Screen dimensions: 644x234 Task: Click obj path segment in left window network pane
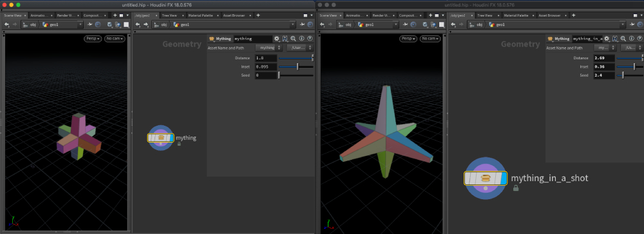point(160,24)
